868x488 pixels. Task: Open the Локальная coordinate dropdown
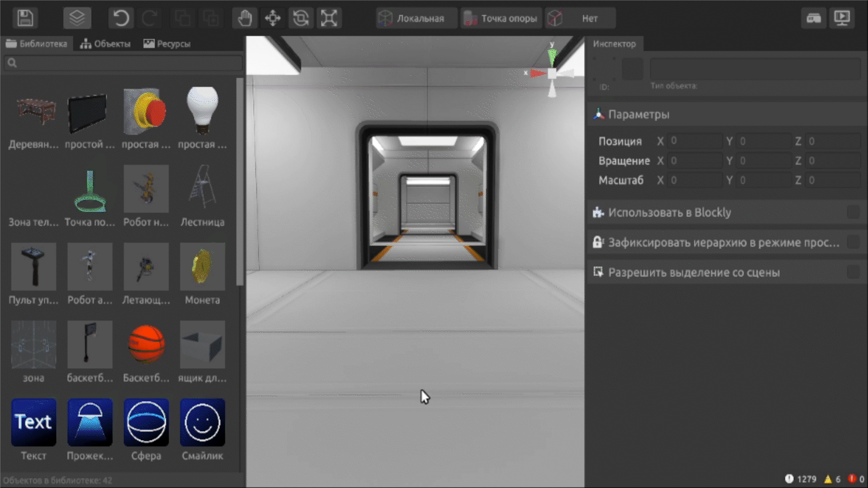[x=416, y=19]
